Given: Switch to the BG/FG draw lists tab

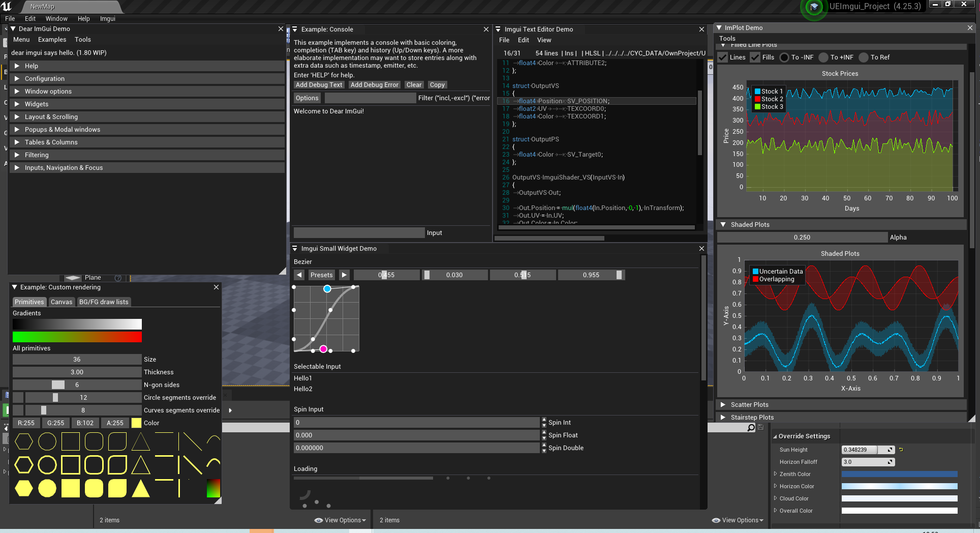Looking at the screenshot, I should pyautogui.click(x=104, y=302).
